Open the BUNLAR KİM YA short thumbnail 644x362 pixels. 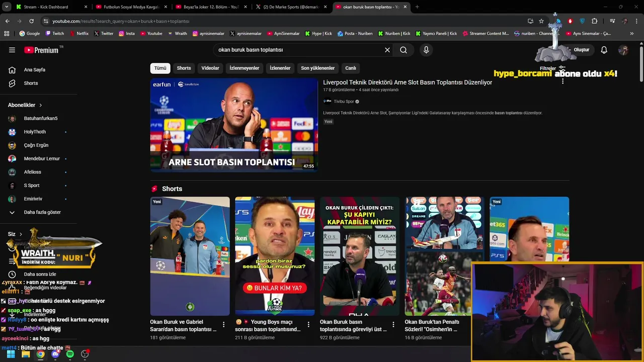tap(275, 256)
